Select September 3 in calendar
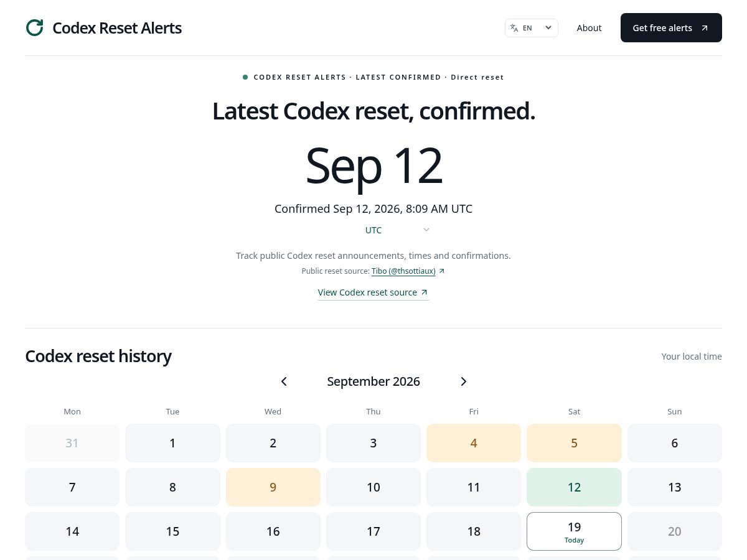This screenshot has height=560, width=747. click(374, 443)
